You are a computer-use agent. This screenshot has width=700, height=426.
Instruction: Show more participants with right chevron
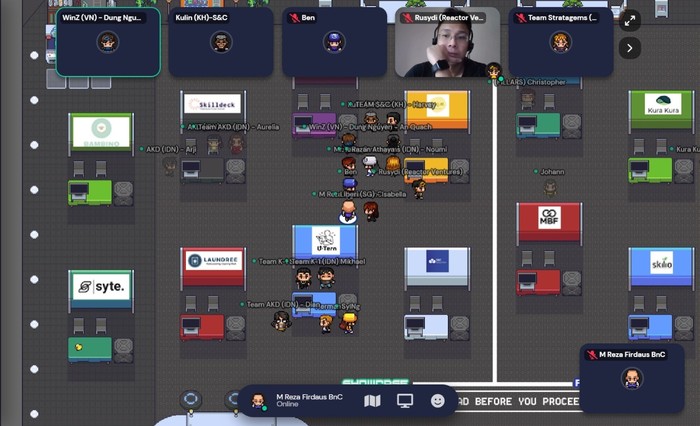point(629,47)
